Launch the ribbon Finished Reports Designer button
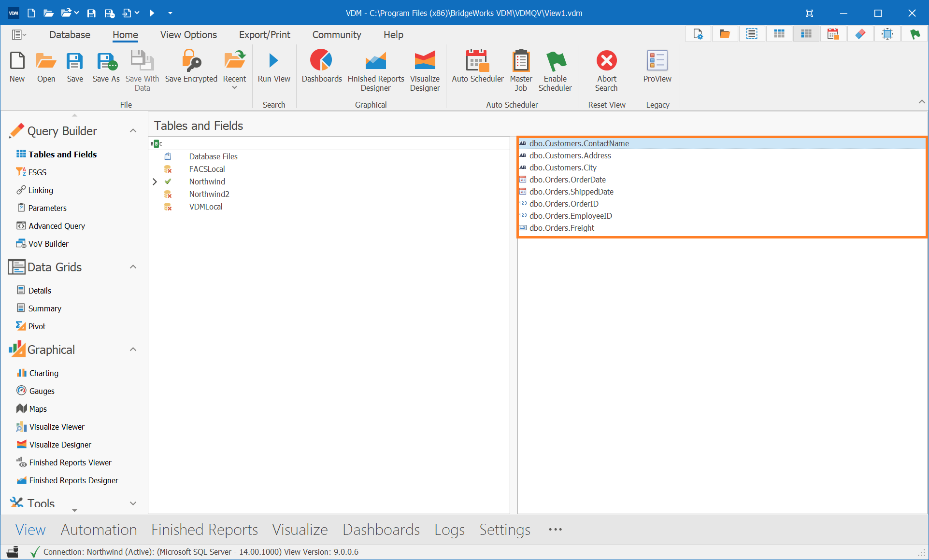The width and height of the screenshot is (929, 560). (376, 70)
